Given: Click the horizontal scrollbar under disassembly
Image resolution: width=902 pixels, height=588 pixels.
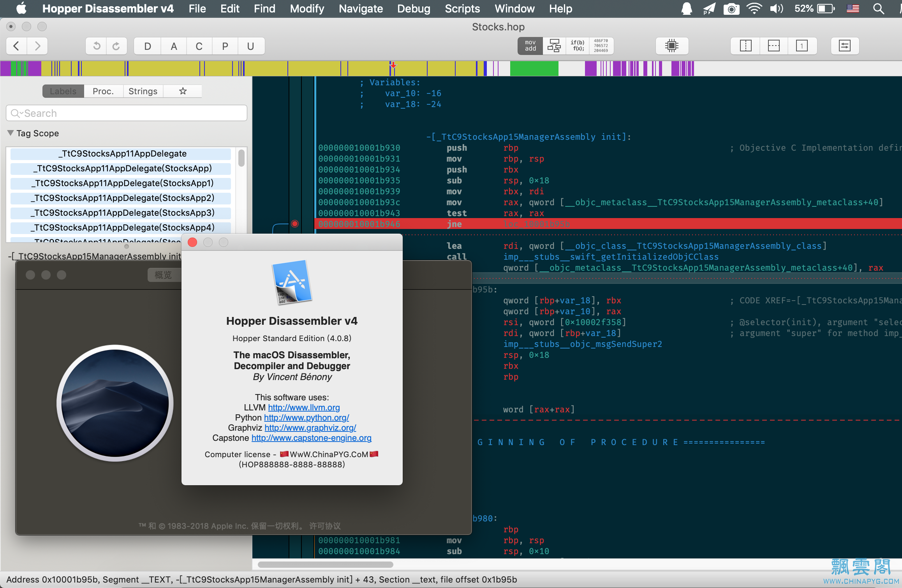Looking at the screenshot, I should coord(326,565).
